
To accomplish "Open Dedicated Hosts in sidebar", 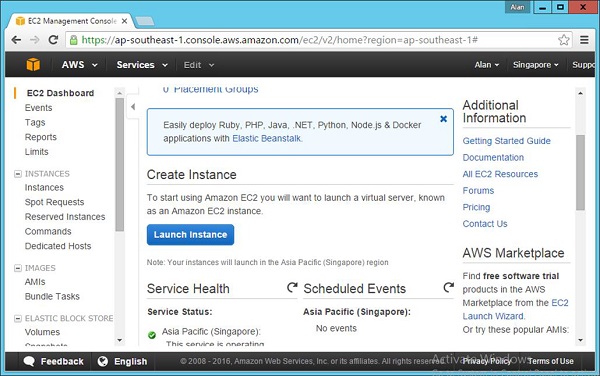I will (58, 246).
